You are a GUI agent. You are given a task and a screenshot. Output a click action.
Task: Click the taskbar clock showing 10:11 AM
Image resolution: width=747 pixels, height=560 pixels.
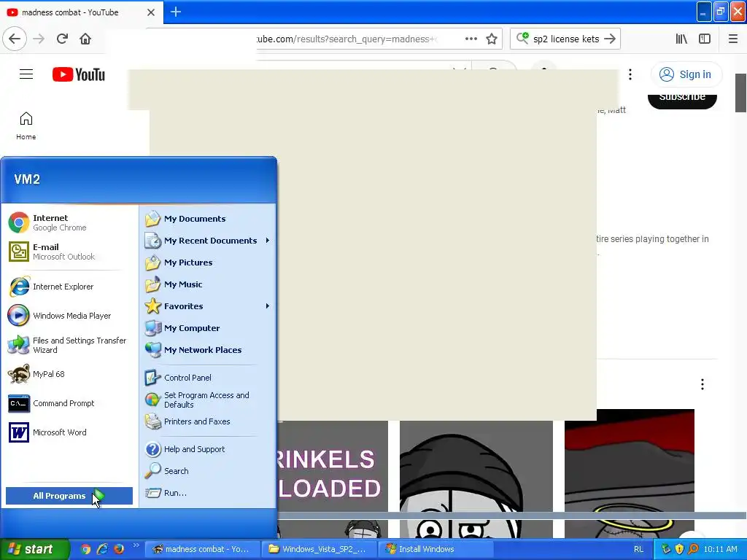720,549
